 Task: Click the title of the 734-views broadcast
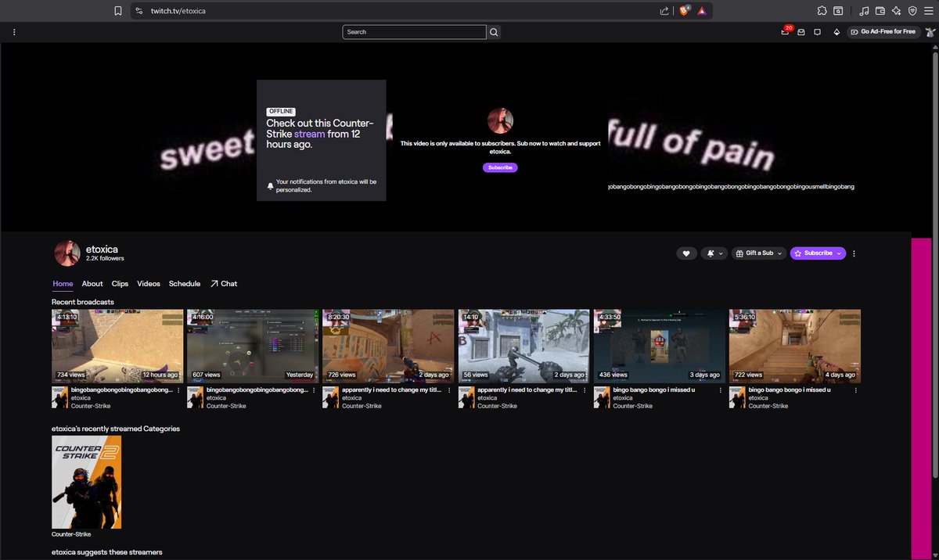click(x=121, y=389)
